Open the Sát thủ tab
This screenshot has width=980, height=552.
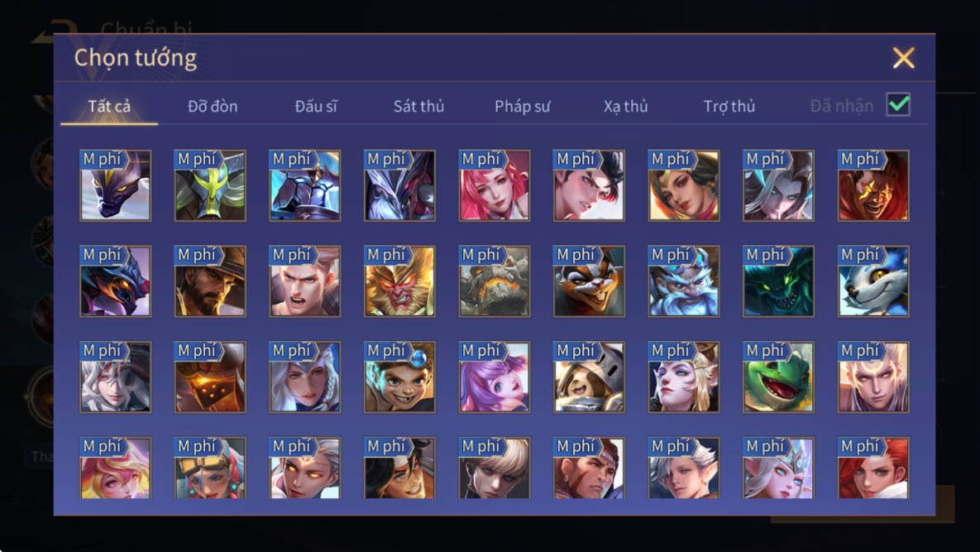[x=418, y=106]
